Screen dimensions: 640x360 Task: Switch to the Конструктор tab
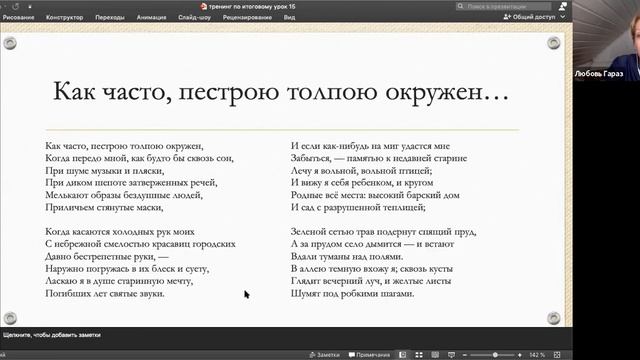tap(64, 18)
